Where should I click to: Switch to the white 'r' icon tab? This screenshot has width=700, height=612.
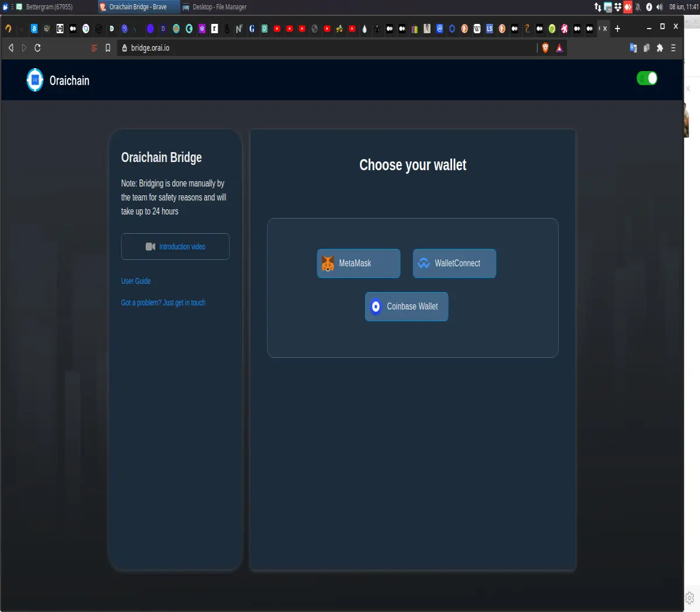(215, 29)
